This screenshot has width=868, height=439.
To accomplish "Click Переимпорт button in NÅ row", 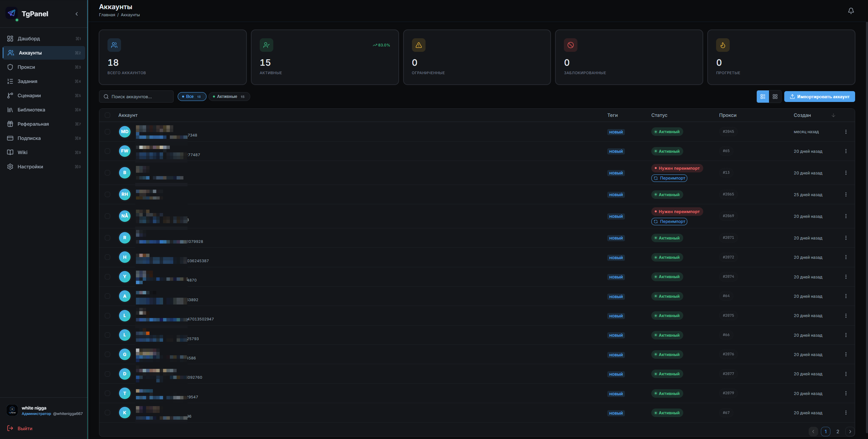I will tap(669, 222).
